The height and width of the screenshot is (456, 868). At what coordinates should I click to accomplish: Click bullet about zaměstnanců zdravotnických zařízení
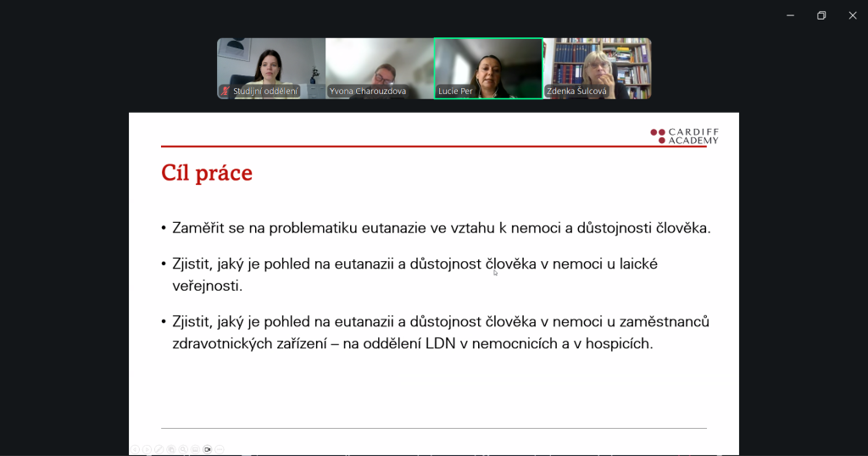[x=441, y=332]
